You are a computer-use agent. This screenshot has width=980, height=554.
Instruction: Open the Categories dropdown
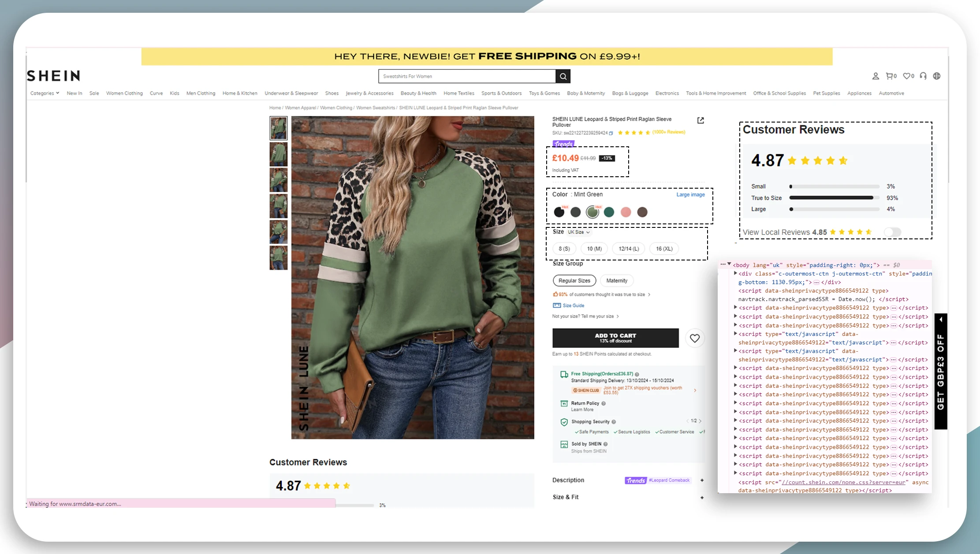point(45,93)
